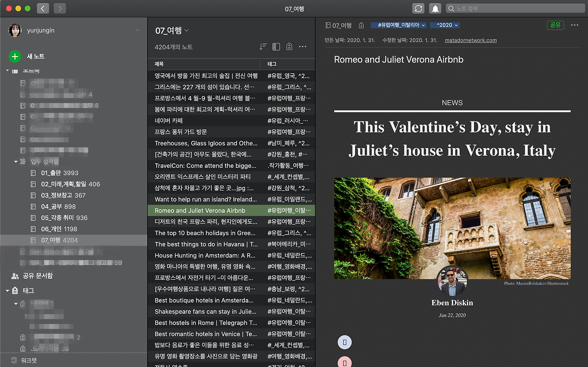Open 'Best boutique hotels in Amsterda...' note

pyautogui.click(x=232, y=300)
